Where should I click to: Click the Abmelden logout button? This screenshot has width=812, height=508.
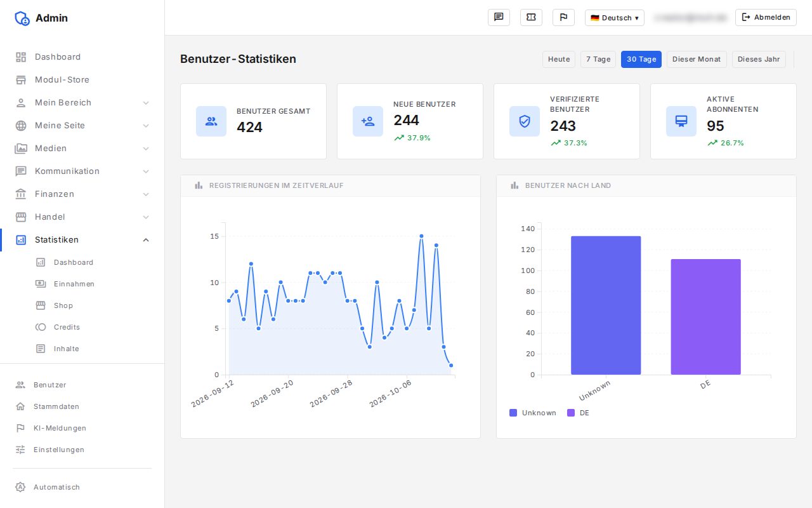coord(766,18)
